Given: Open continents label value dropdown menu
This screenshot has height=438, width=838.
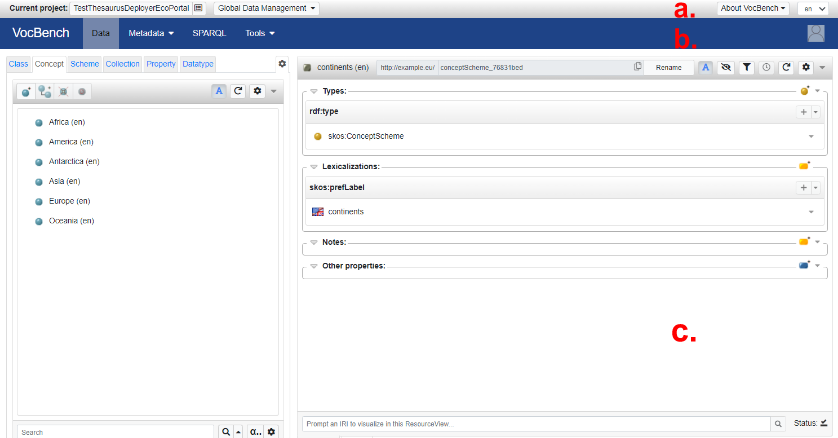Looking at the screenshot, I should pyautogui.click(x=811, y=212).
